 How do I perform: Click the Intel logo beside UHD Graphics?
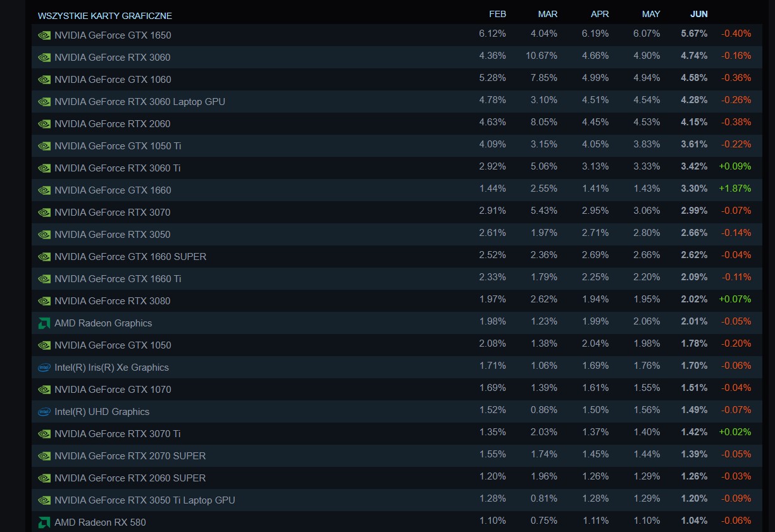(44, 412)
